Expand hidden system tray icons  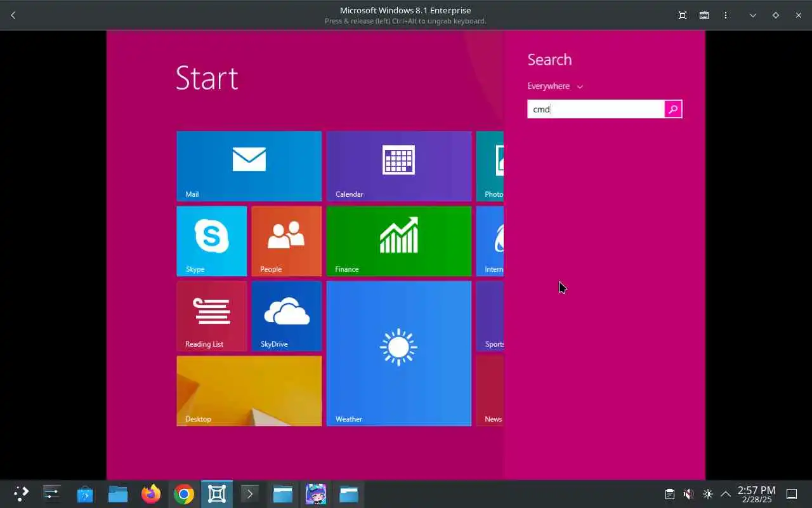click(726, 494)
